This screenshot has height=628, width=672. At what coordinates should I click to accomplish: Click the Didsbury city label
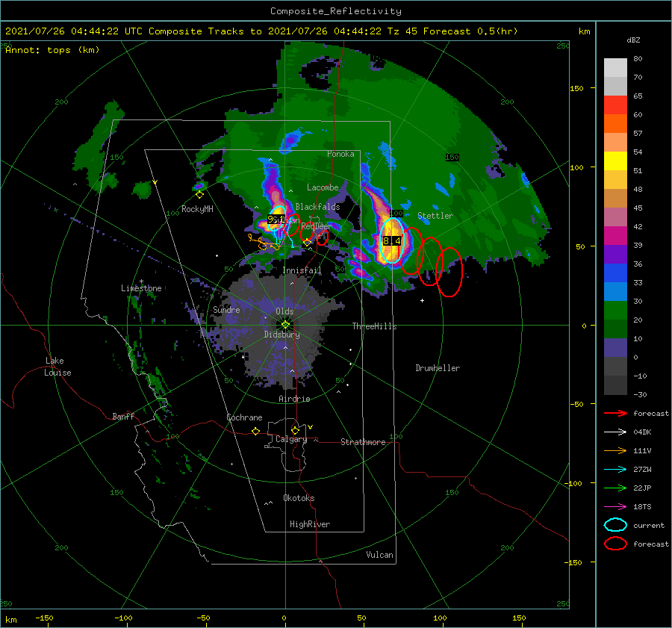pos(281,335)
